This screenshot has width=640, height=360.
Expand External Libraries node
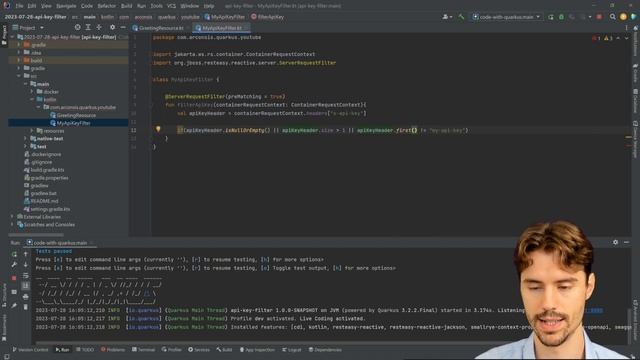point(12,217)
